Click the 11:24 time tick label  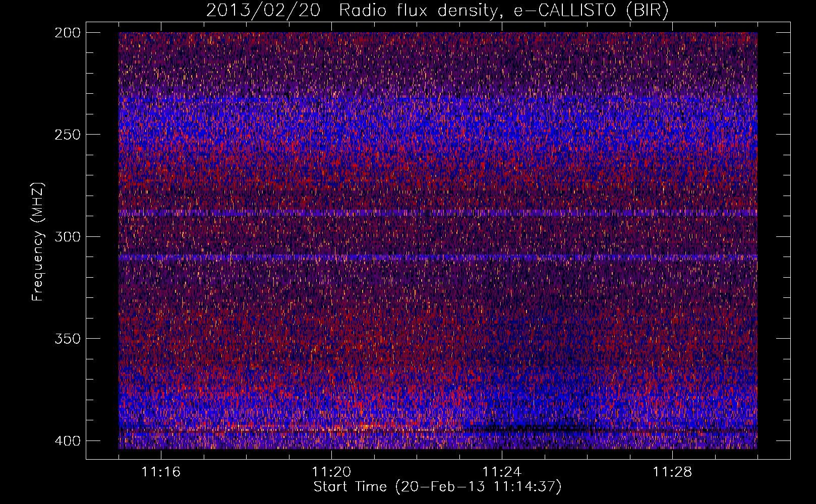(x=502, y=472)
